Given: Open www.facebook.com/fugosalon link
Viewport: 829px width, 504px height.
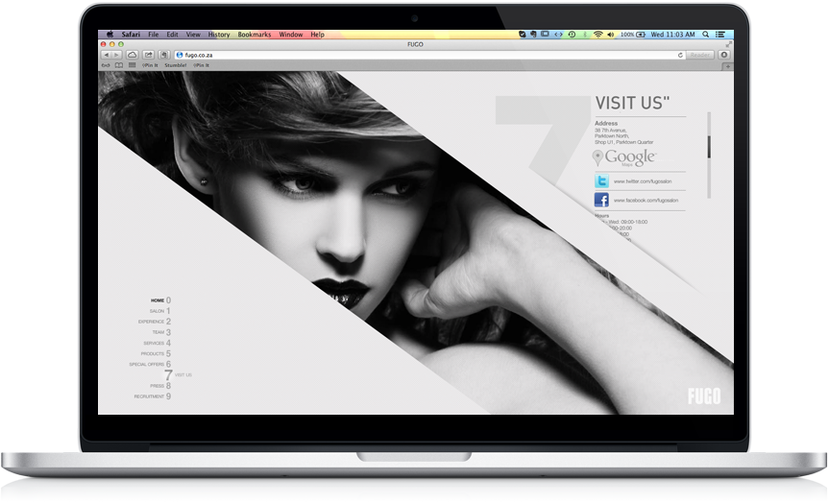Looking at the screenshot, I should point(646,201).
